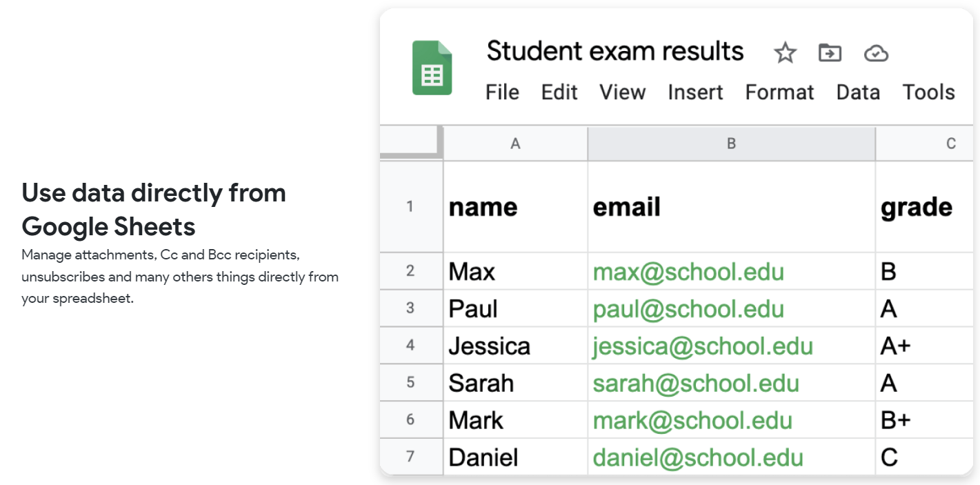Open the Data menu
Image resolution: width=980 pixels, height=485 pixels.
coord(858,92)
